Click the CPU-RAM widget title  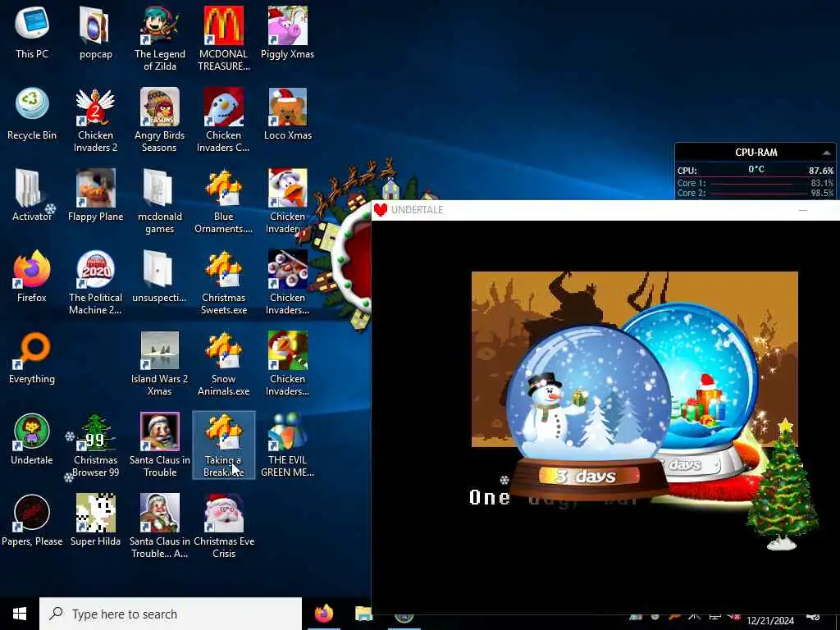pos(756,153)
